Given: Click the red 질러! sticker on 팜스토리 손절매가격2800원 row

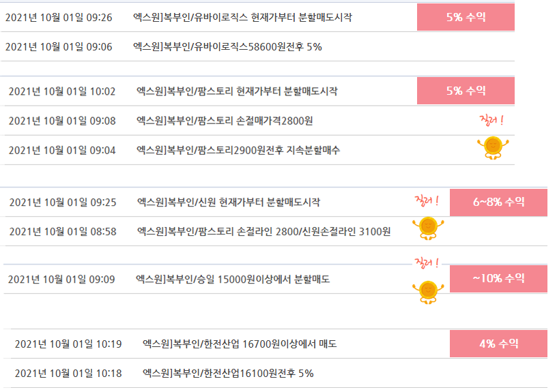Looking at the screenshot, I should pos(491,120).
